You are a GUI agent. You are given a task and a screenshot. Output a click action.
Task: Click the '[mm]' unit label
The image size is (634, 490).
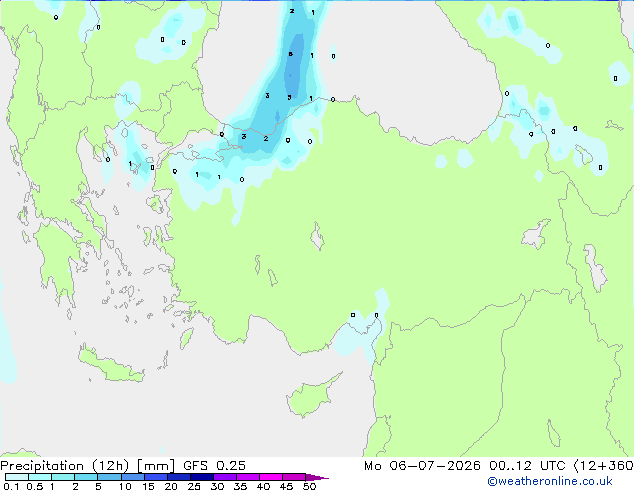pos(156,466)
